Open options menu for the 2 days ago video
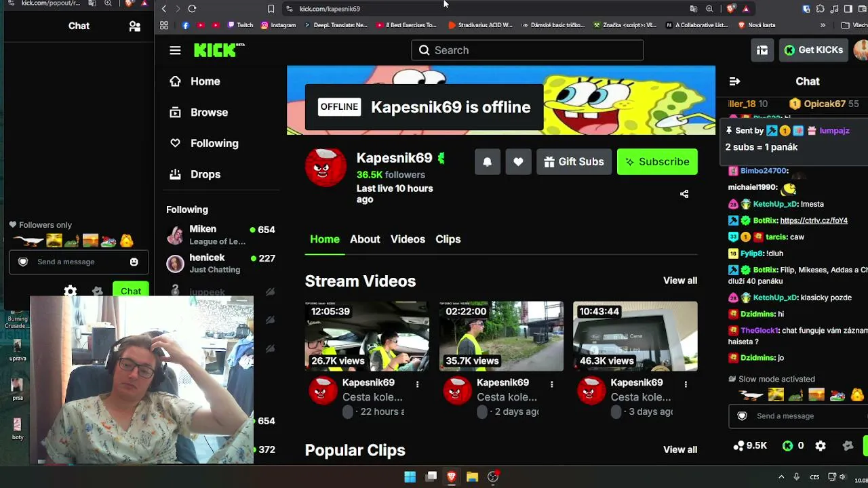The height and width of the screenshot is (488, 868). 551,384
